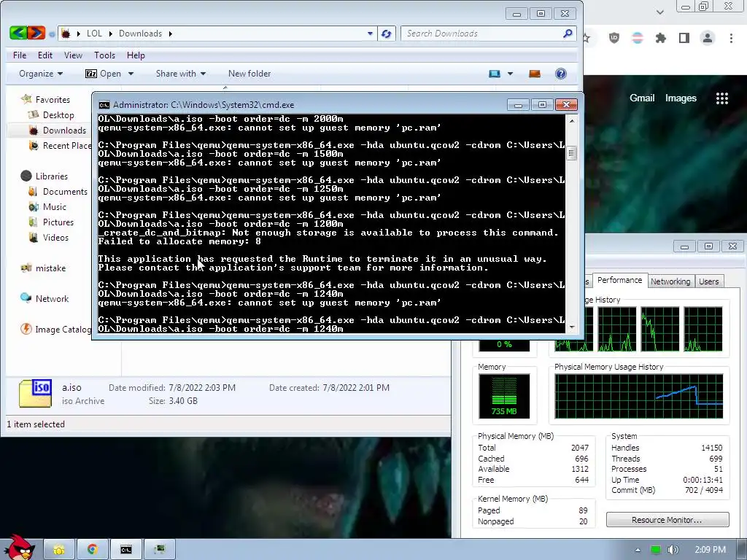Click the change view icon in Explorer toolbar
This screenshot has height=560, width=747.
pyautogui.click(x=495, y=74)
